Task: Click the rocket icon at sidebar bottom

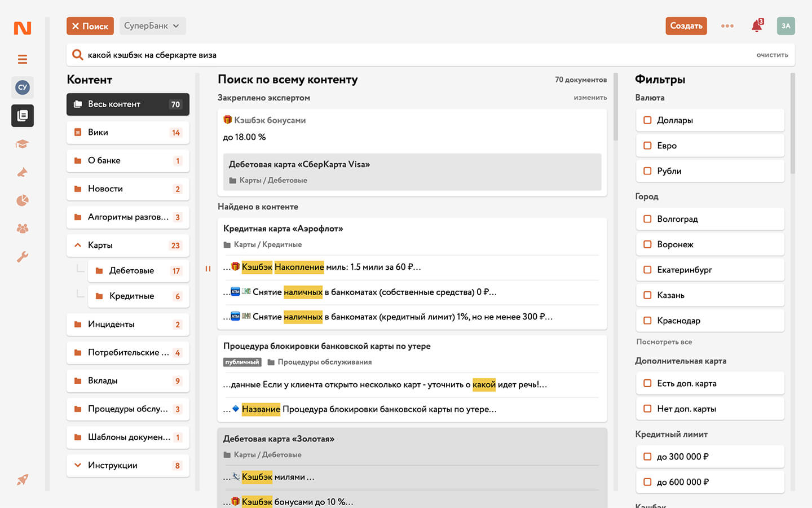Action: (23, 480)
